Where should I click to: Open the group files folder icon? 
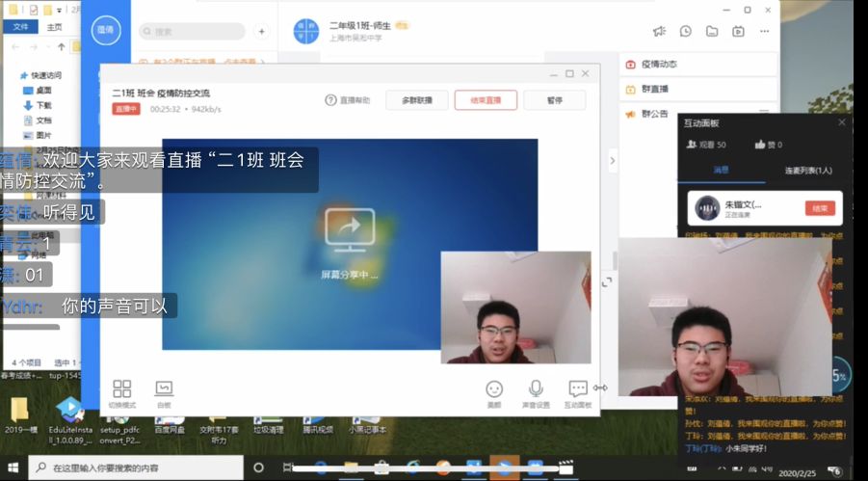point(712,31)
